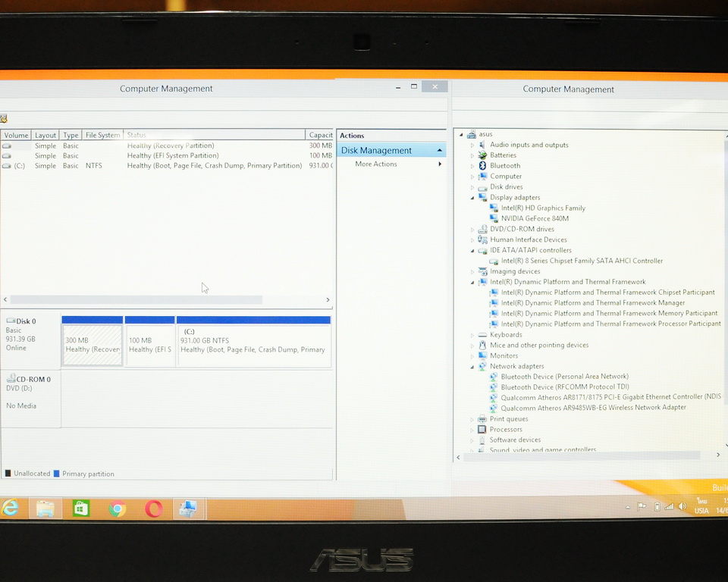Select Thermal Framework Chipset Participant
This screenshot has height=582, width=728.
tap(607, 293)
